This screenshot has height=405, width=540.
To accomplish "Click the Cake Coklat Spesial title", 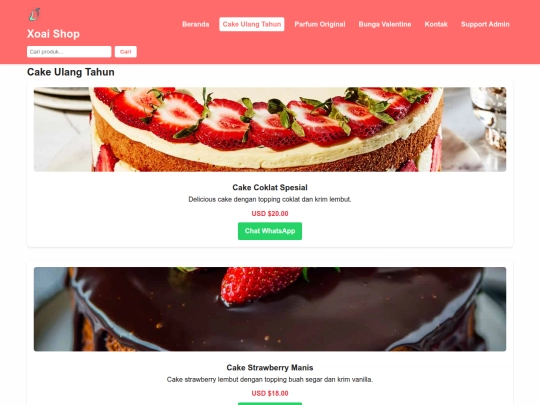I will (270, 187).
